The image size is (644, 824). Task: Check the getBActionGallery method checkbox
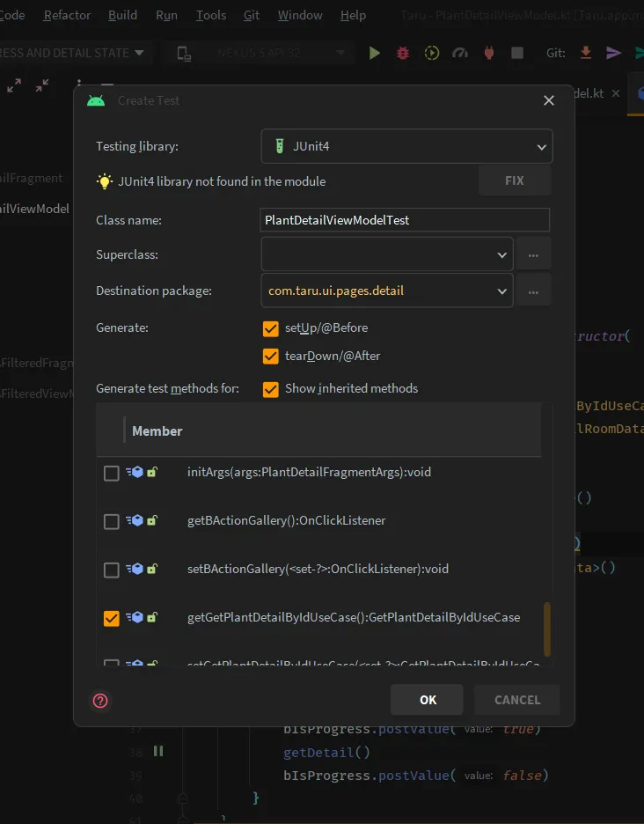[x=112, y=521]
